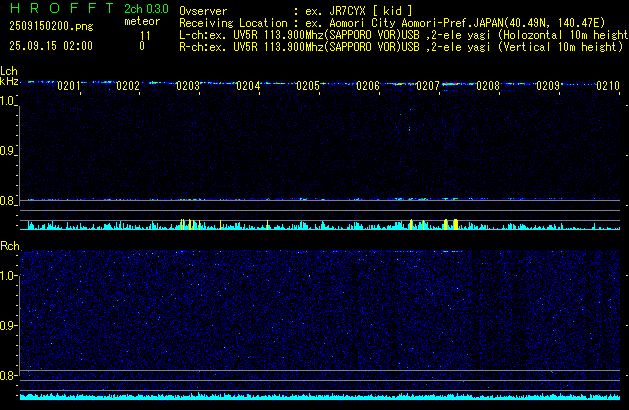
Task: Click the cyan level graph at Rch bottom
Action: click(x=320, y=397)
